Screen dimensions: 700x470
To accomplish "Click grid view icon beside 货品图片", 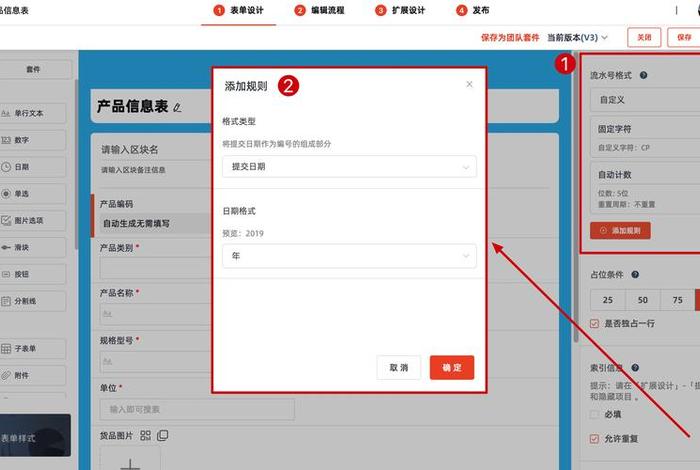I will [x=146, y=436].
